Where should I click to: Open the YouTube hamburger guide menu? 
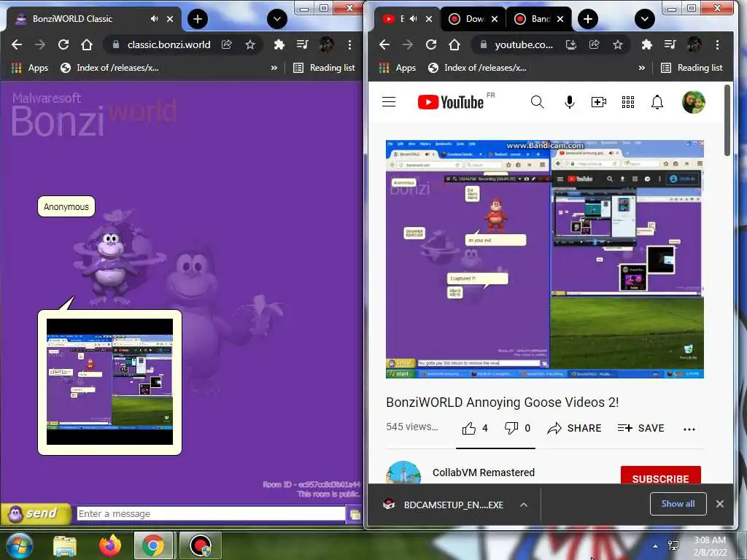389,102
